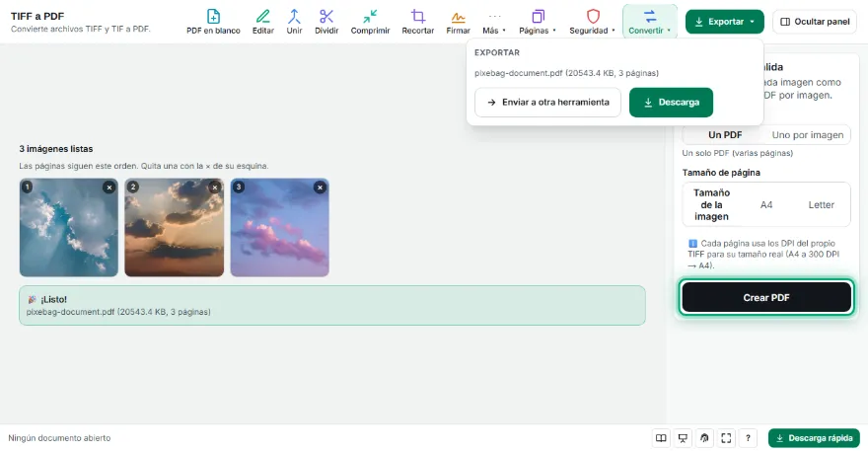
Task: Remove image 1 with its × button
Action: point(109,188)
